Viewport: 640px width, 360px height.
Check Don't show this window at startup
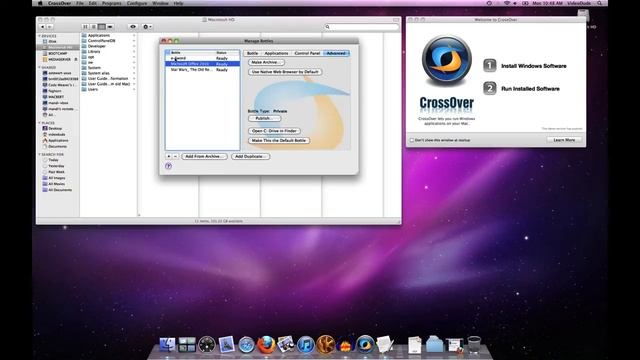pyautogui.click(x=412, y=140)
